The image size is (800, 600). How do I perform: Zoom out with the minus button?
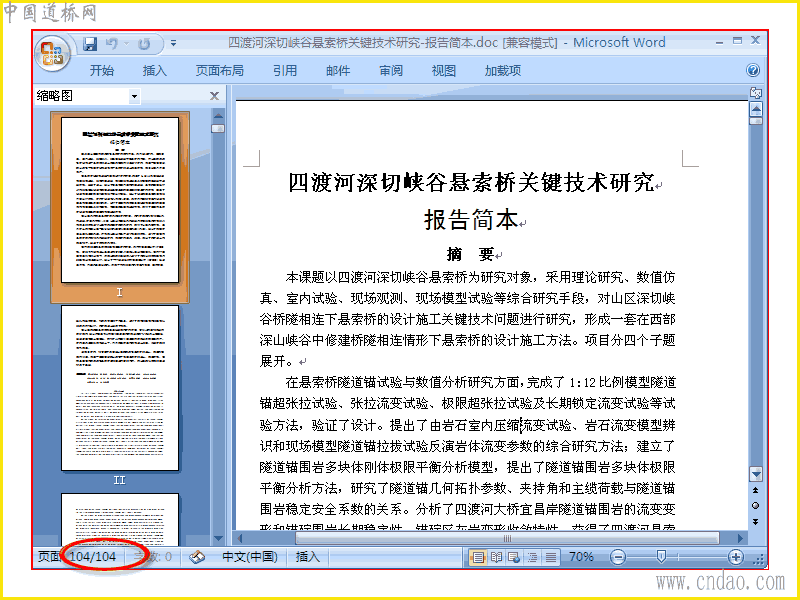click(618, 557)
